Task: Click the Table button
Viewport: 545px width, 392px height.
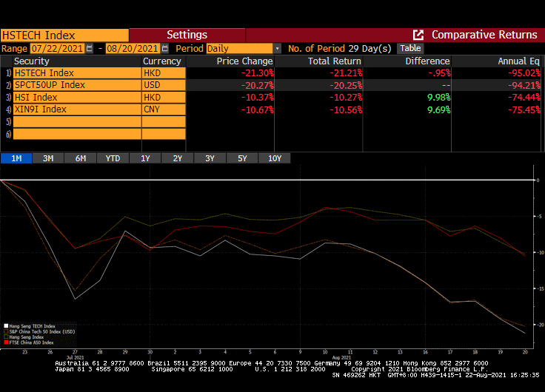Action: tap(410, 48)
